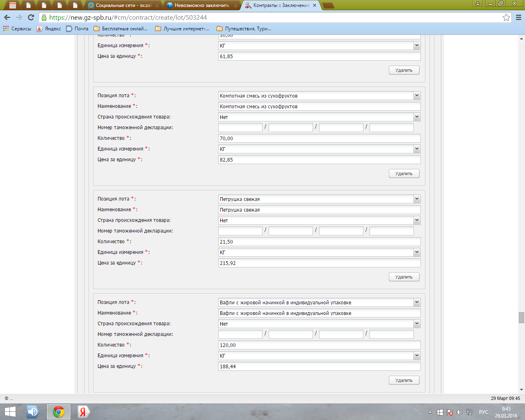Close the Социальные сети tab

tap(157, 5)
